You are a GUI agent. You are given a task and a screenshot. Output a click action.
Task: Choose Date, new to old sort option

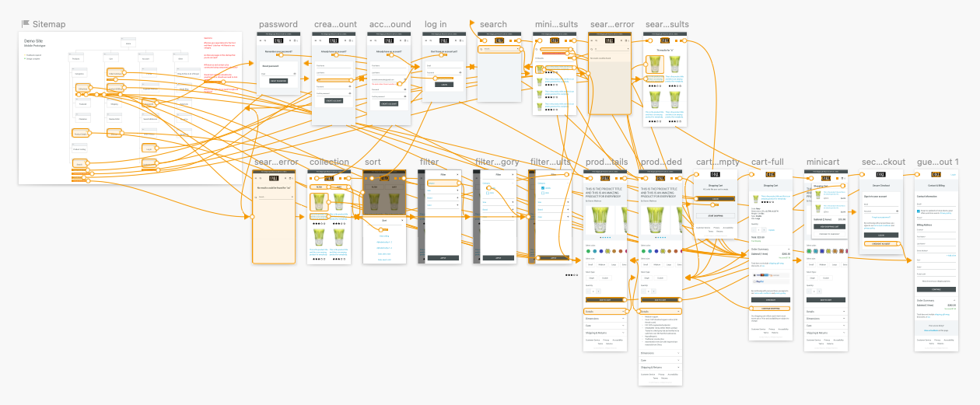pyautogui.click(x=384, y=260)
